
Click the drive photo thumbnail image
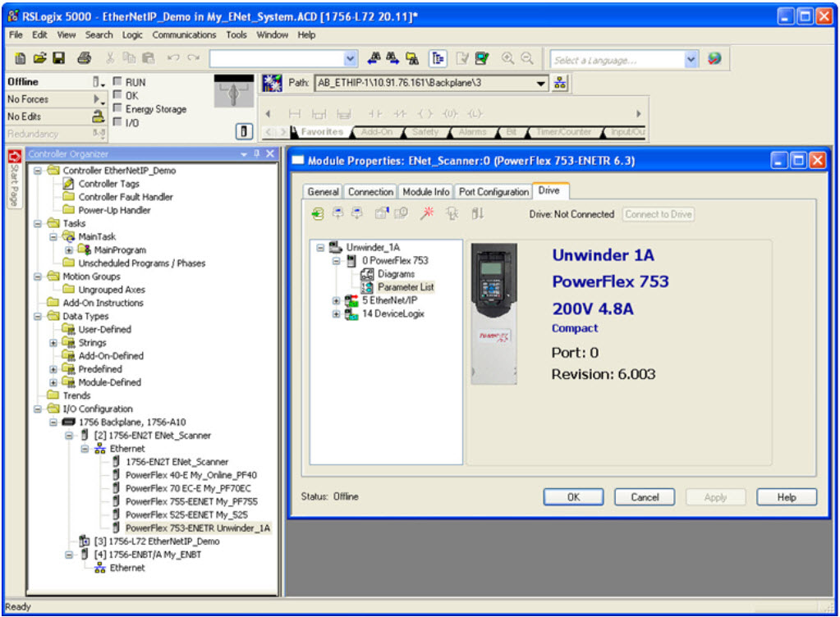pos(494,313)
